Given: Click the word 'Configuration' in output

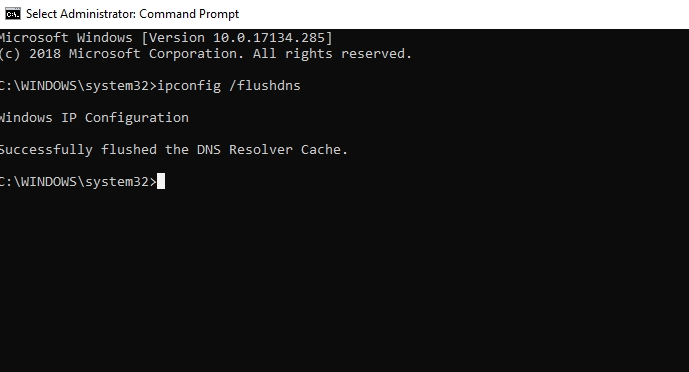Looking at the screenshot, I should point(137,118).
